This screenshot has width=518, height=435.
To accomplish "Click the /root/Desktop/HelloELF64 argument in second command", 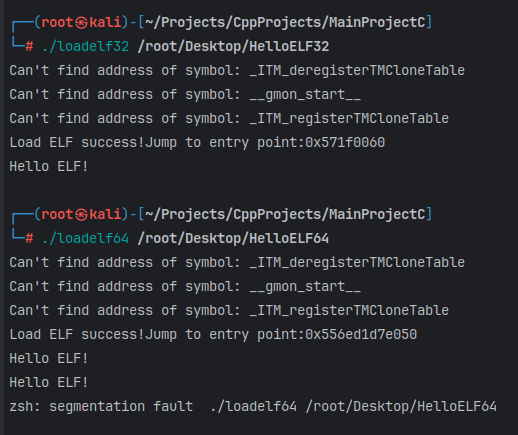I will pos(233,238).
